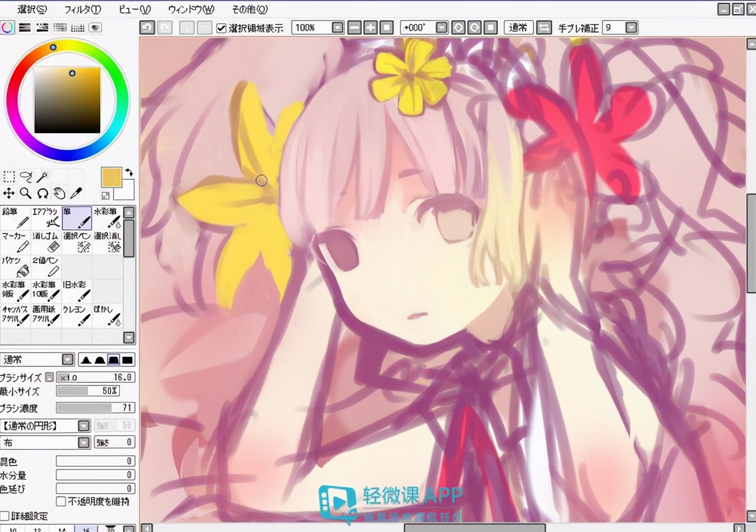Choose the 消しゴム eraser tool
The height and width of the screenshot is (532, 756).
coord(46,242)
